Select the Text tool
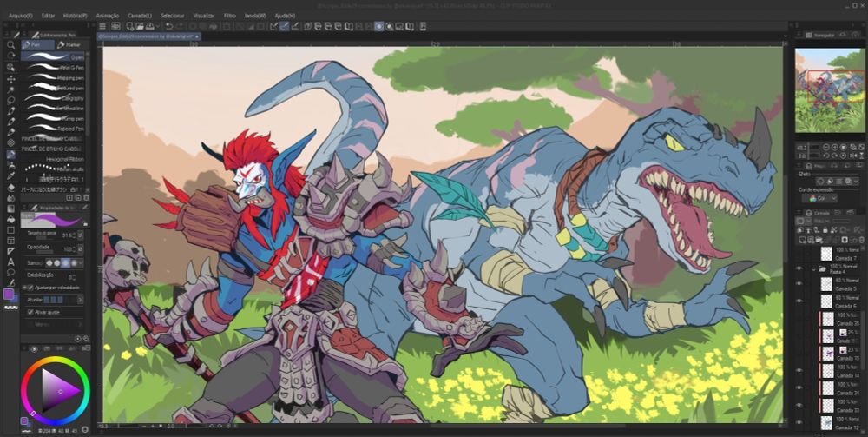 coord(10,262)
